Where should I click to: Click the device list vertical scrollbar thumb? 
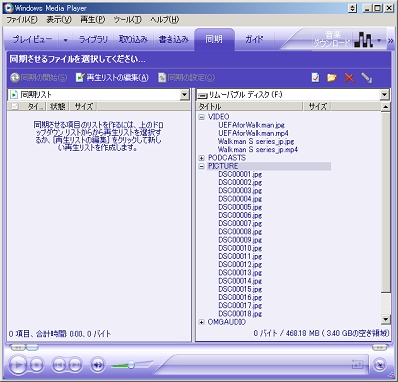(385, 202)
